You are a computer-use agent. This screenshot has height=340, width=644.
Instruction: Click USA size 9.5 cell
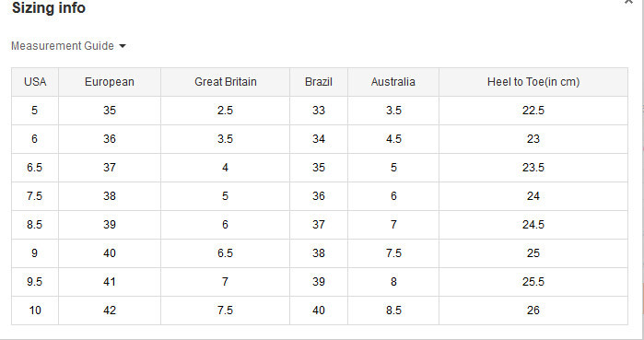35,282
